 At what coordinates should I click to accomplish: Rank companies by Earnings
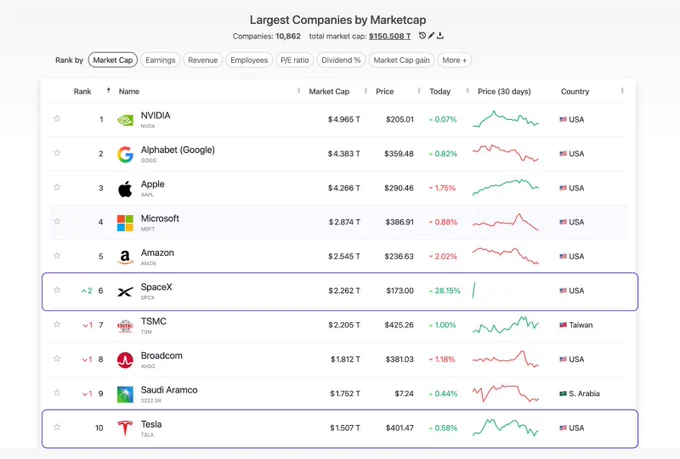[160, 60]
